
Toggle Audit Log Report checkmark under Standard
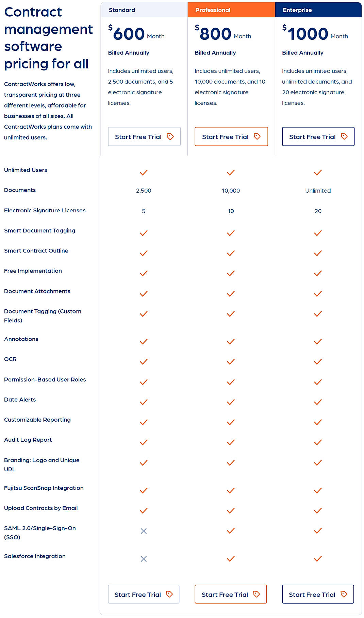[144, 442]
